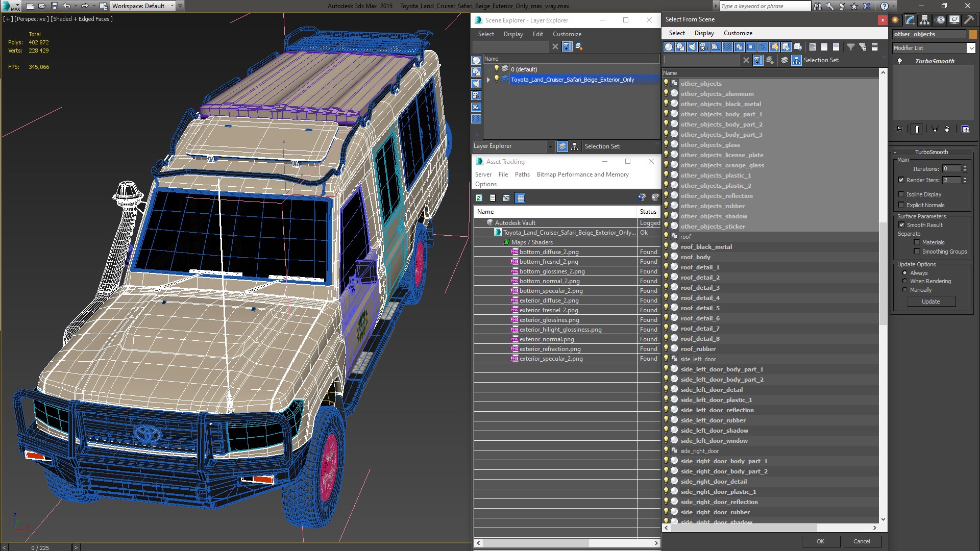This screenshot has width=980, height=551.
Task: Open the redo history dropdown arrow
Action: [93, 6]
